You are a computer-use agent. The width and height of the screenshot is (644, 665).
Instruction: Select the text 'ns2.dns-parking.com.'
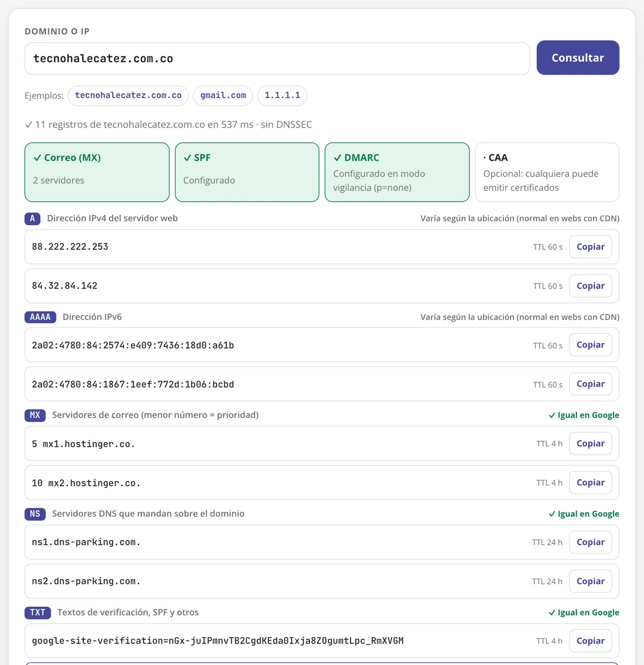coord(86,581)
